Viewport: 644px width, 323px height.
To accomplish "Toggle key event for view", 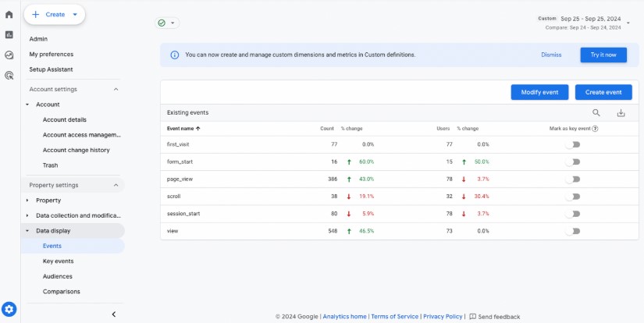I will [572, 231].
